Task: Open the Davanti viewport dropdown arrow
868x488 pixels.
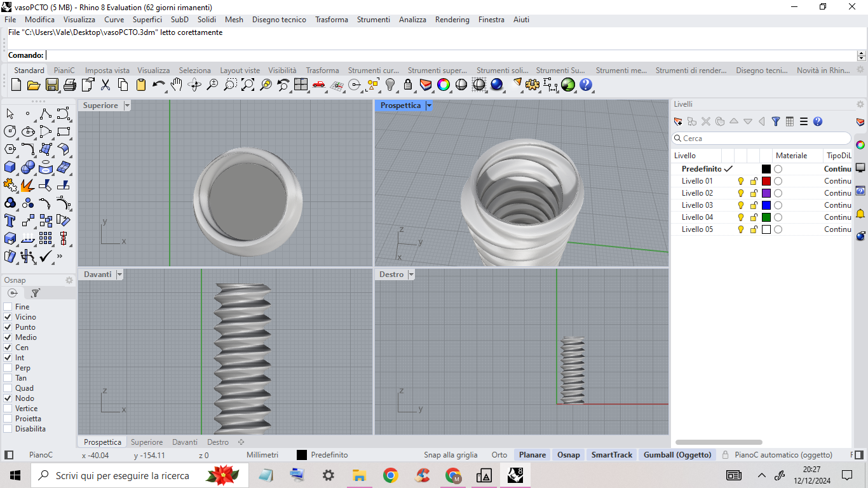Action: coord(119,274)
